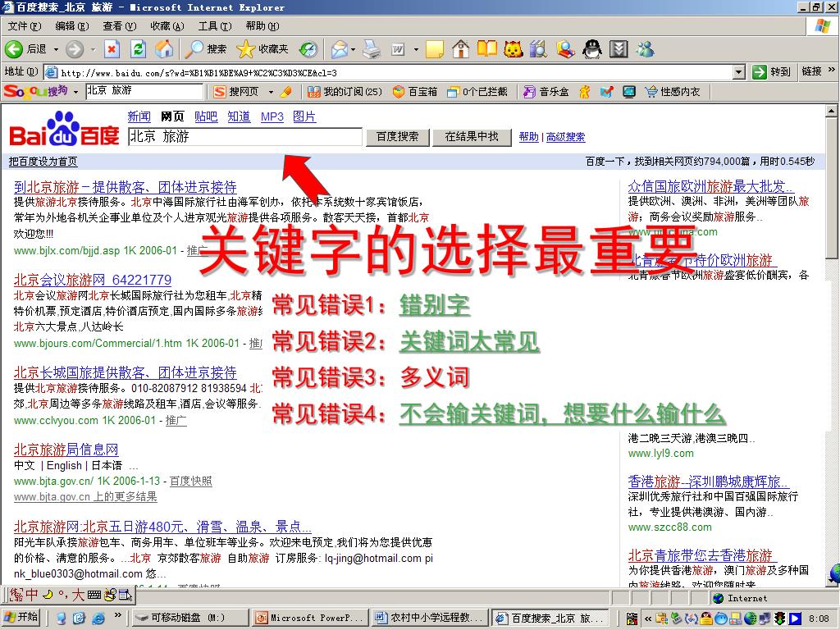The width and height of the screenshot is (840, 630).
Task: Open the 收藏 menu
Action: point(167,26)
